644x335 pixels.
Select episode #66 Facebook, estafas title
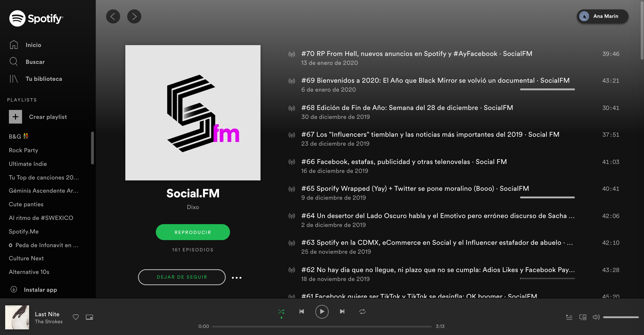[x=404, y=162]
